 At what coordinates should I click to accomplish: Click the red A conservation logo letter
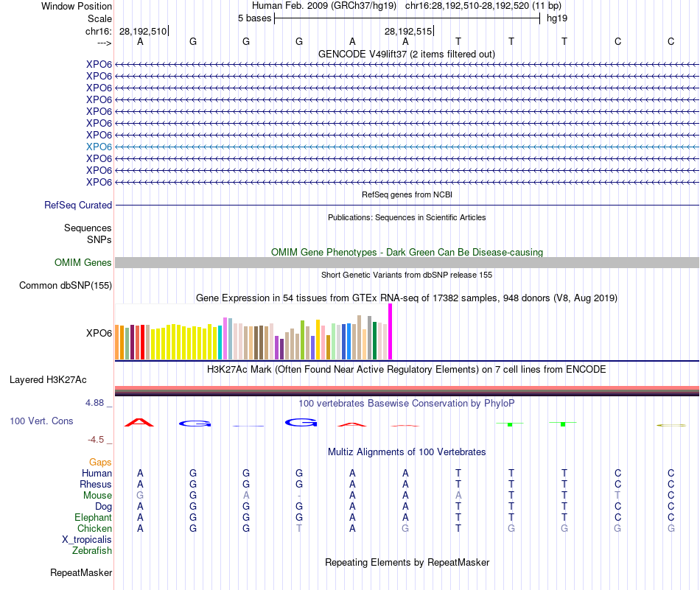[x=139, y=422]
